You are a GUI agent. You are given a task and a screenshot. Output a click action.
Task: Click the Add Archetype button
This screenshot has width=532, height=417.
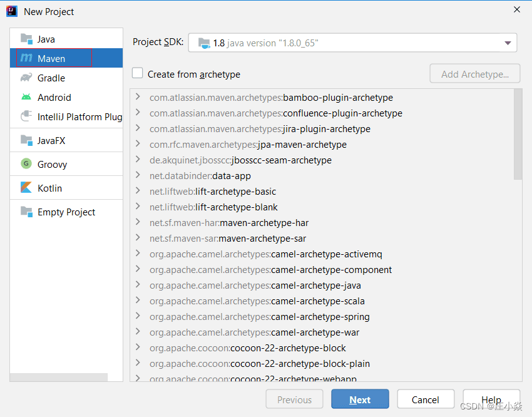tap(474, 73)
